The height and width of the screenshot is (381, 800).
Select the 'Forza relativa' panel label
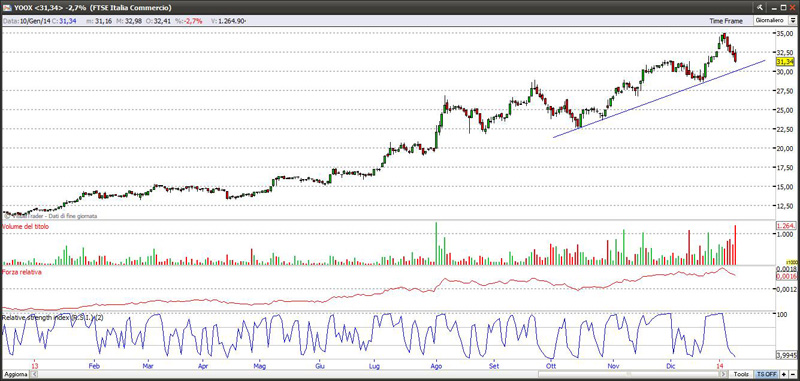[x=22, y=272]
